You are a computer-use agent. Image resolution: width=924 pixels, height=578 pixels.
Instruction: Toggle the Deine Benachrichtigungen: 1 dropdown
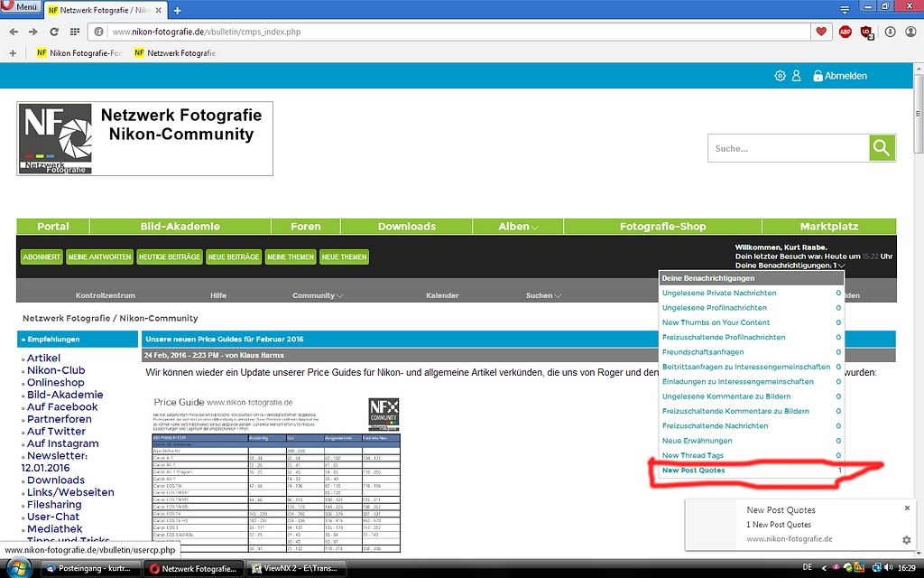tap(790, 266)
